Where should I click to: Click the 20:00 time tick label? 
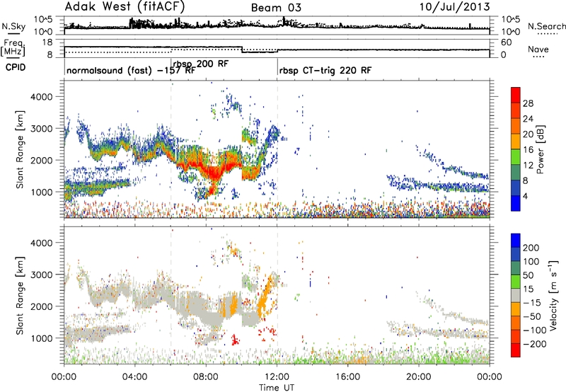pos(419,377)
